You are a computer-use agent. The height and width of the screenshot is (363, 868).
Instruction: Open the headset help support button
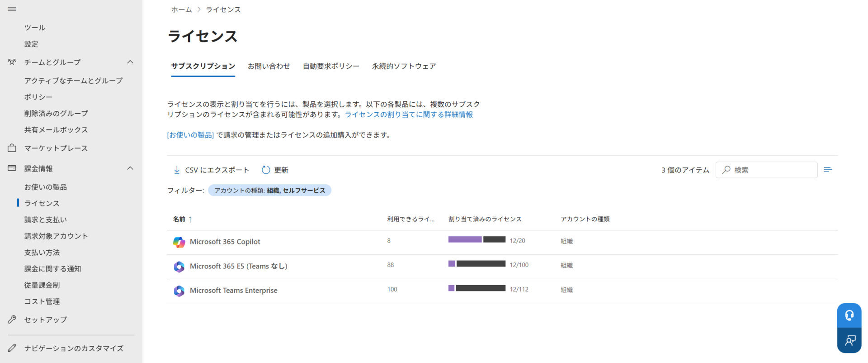[x=849, y=315]
